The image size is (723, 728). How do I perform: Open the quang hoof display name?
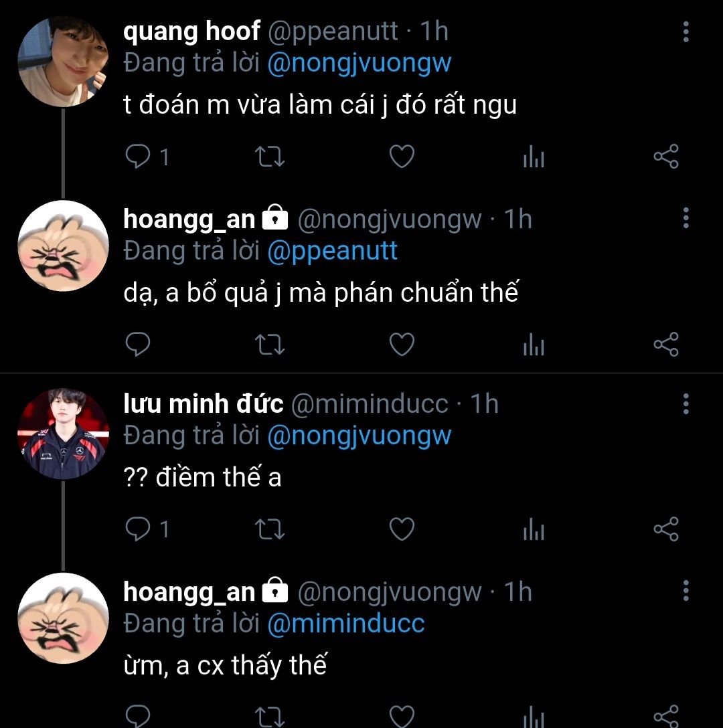(191, 31)
